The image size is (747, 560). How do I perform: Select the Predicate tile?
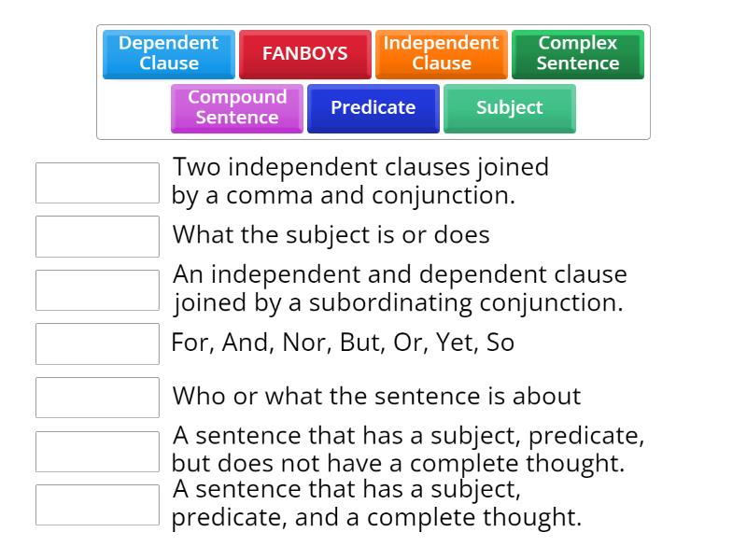coord(373,108)
